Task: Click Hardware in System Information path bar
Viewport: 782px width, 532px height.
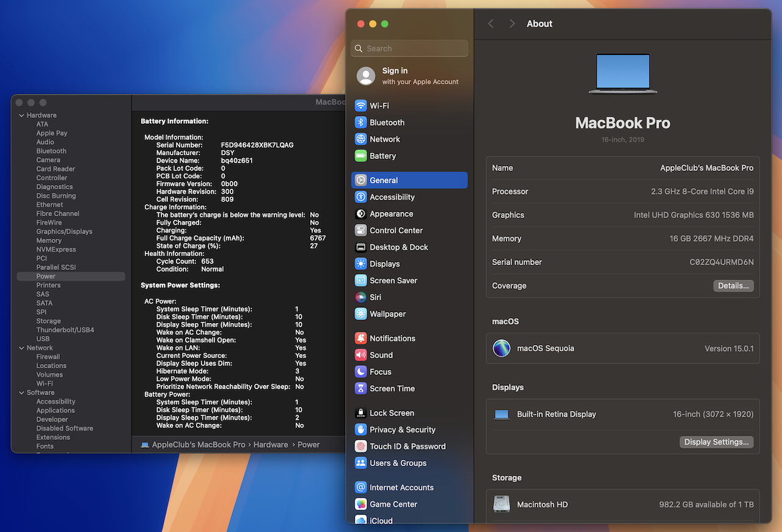Action: click(x=271, y=445)
